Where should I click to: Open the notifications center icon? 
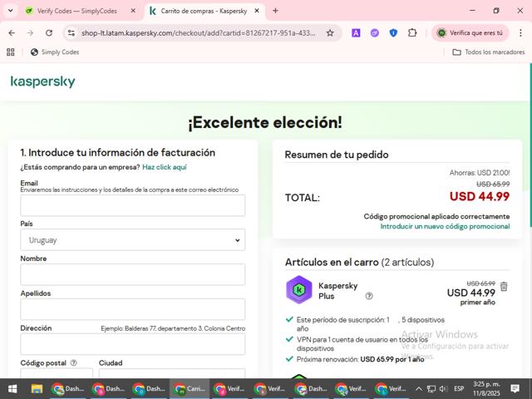point(515,389)
